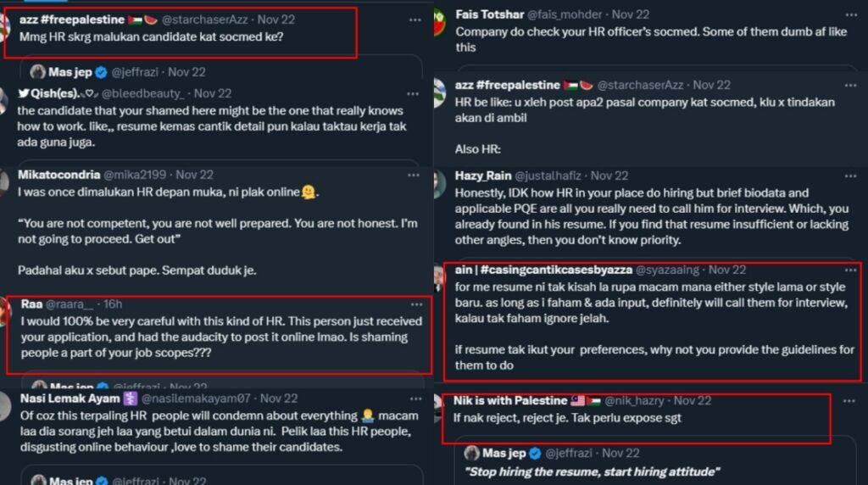Click more icon on Nasi Lemak Ayam tweet
Image resolution: width=868 pixels, height=485 pixels.
413,398
